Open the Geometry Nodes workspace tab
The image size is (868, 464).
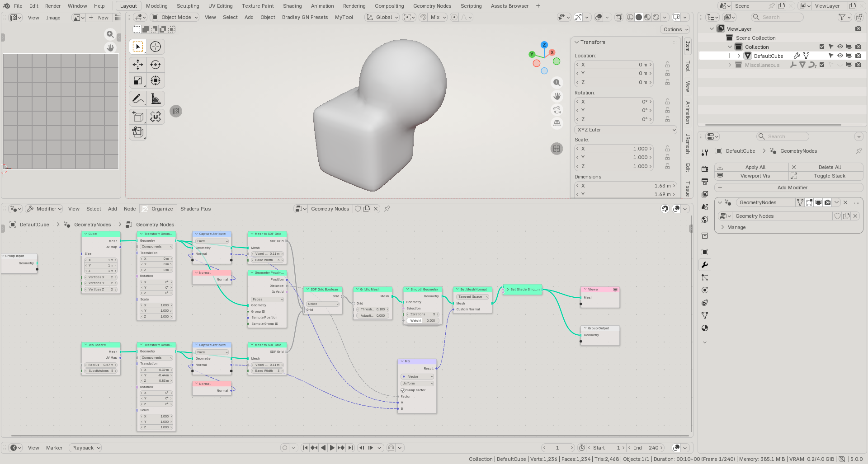tap(432, 6)
